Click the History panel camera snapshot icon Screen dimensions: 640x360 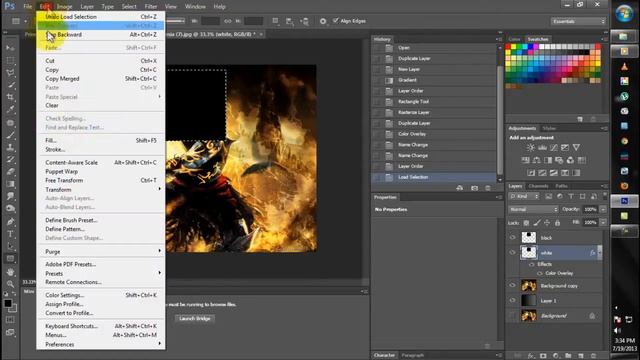coord(474,188)
